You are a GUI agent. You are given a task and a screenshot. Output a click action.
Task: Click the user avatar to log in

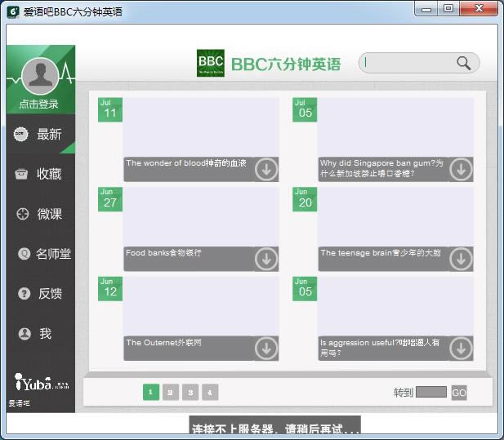click(x=40, y=76)
